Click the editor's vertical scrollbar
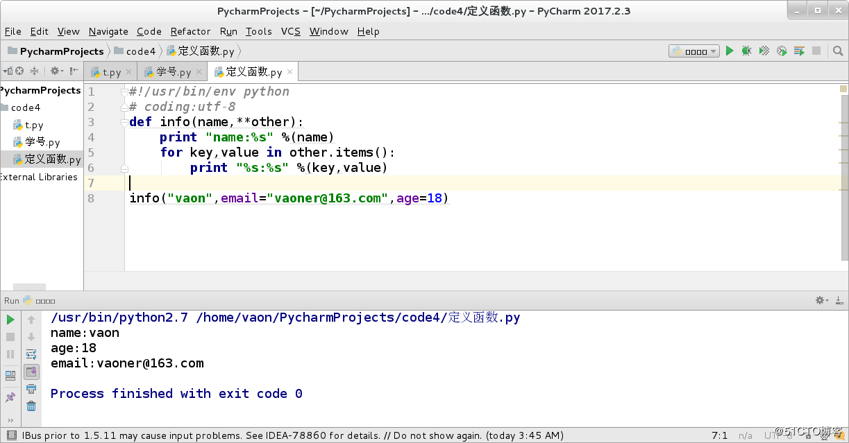849x443 pixels. tap(844, 179)
